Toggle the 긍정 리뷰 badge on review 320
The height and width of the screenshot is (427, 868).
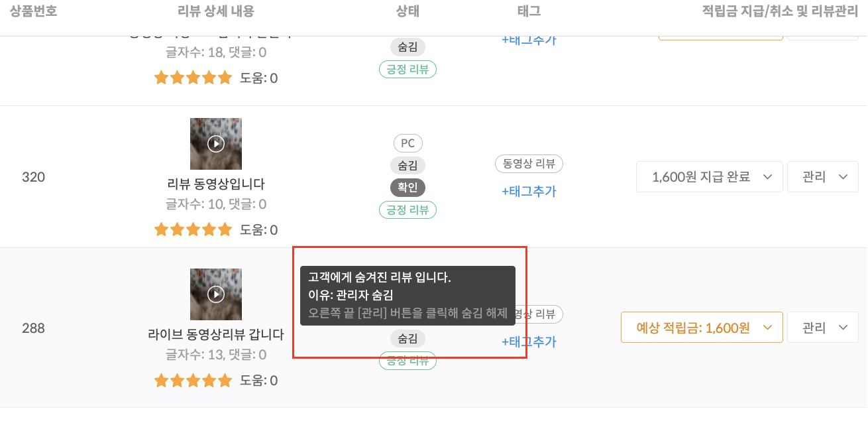click(407, 210)
